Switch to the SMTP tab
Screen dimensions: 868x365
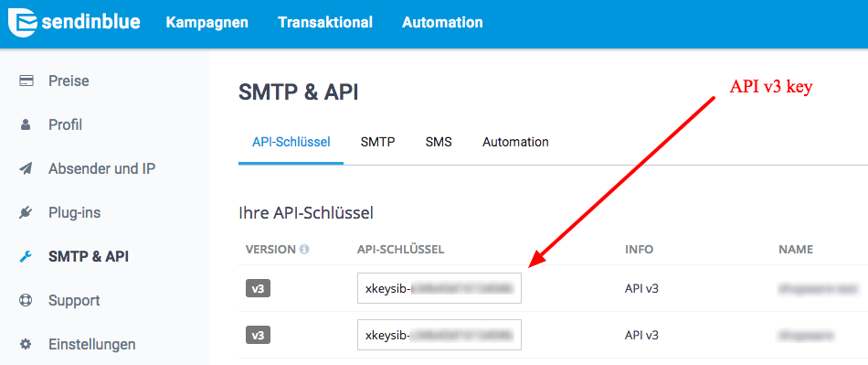pyautogui.click(x=377, y=142)
